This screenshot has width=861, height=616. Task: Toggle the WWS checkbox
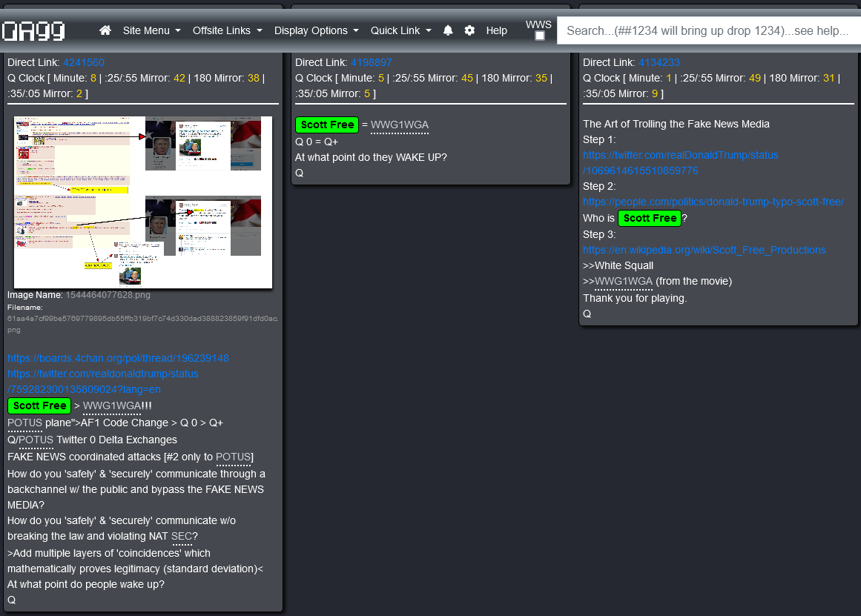pos(540,36)
